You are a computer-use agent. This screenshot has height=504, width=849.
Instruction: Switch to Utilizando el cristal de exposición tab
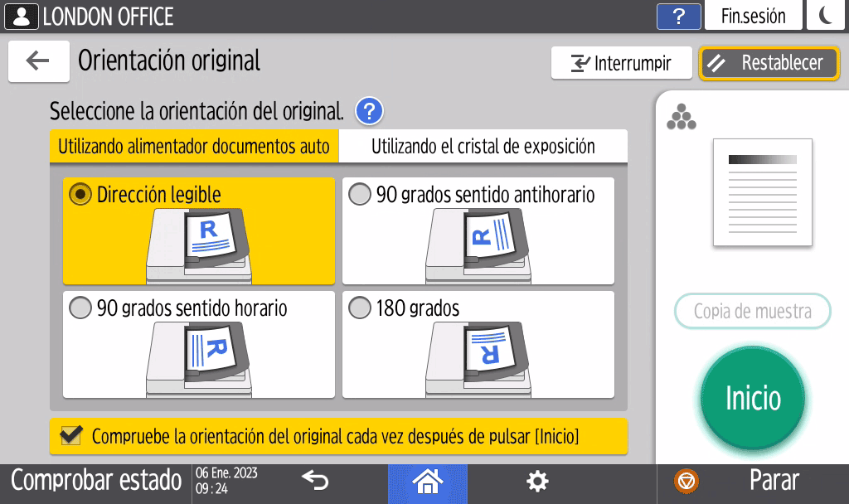pos(483,147)
